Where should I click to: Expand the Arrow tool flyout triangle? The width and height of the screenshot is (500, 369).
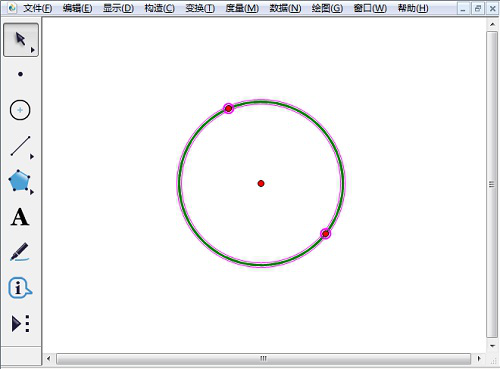pos(33,50)
